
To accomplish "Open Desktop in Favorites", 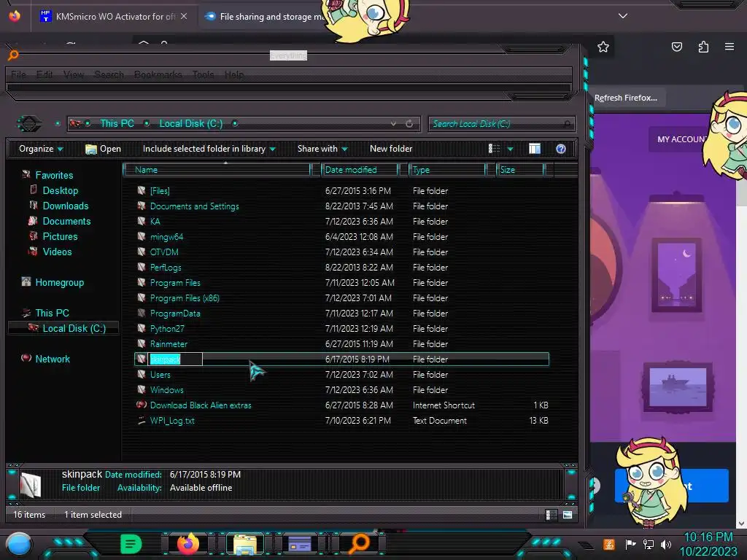I will coord(60,190).
